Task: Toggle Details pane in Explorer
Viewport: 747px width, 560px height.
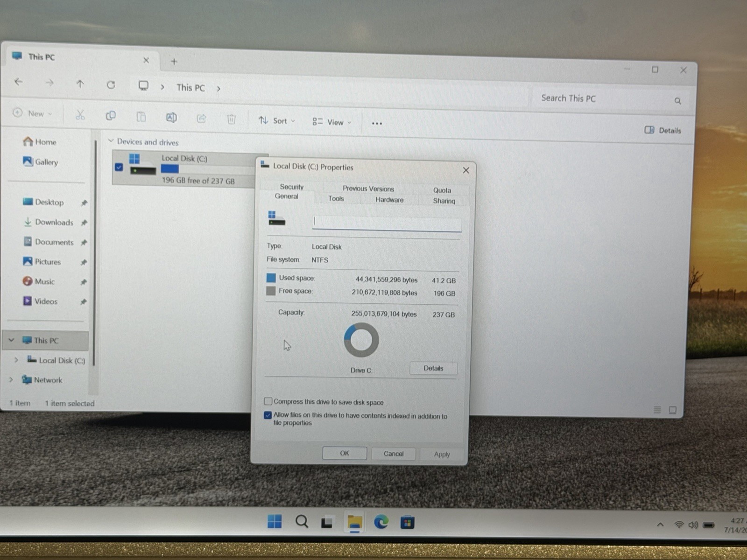Action: [x=662, y=130]
